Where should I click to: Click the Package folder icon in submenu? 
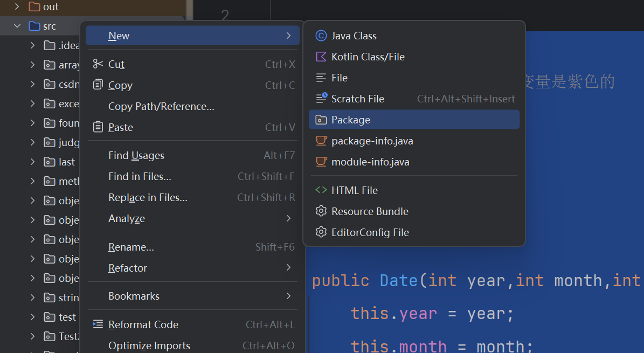321,120
